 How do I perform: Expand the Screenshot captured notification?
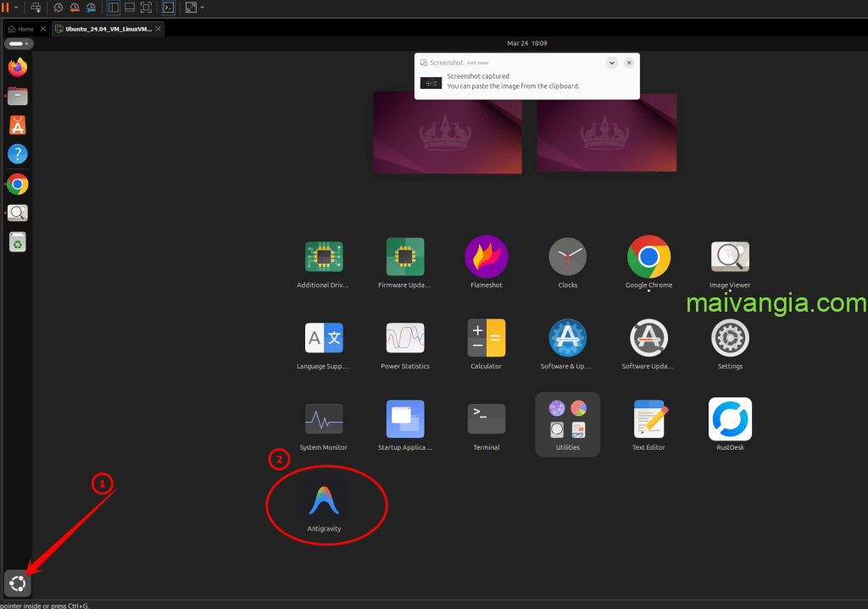point(611,63)
